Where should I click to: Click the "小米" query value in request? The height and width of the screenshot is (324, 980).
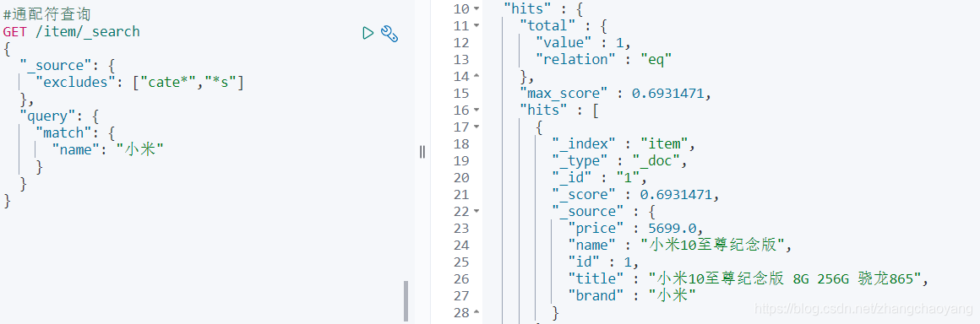139,149
